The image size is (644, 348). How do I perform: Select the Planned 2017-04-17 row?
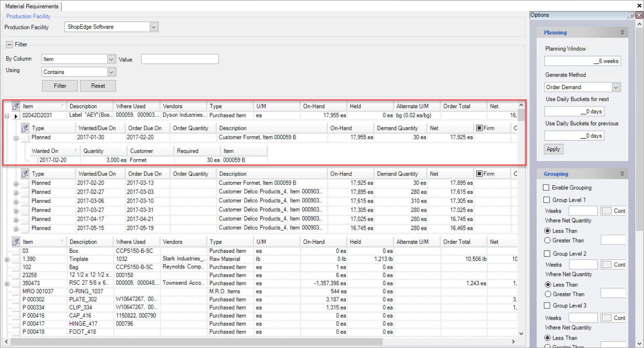click(269, 219)
